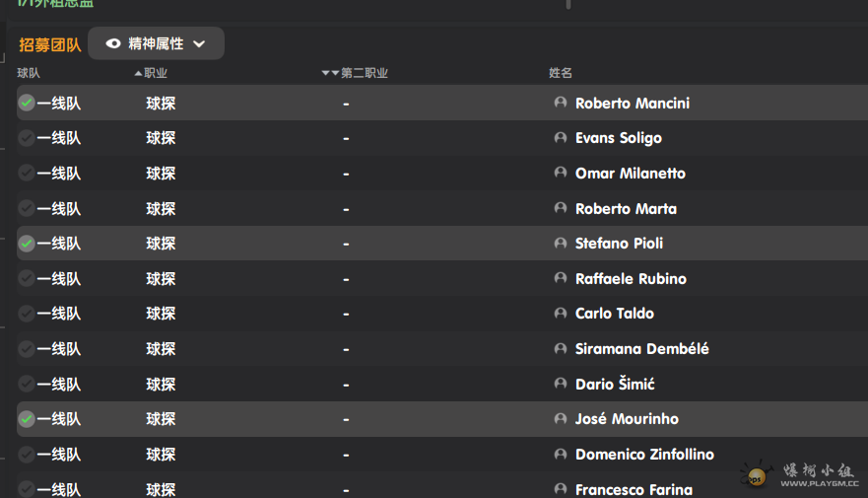Screen dimensions: 868x498
Task: Click the person icon beside Siramana Dembélé
Action: pyautogui.click(x=561, y=348)
